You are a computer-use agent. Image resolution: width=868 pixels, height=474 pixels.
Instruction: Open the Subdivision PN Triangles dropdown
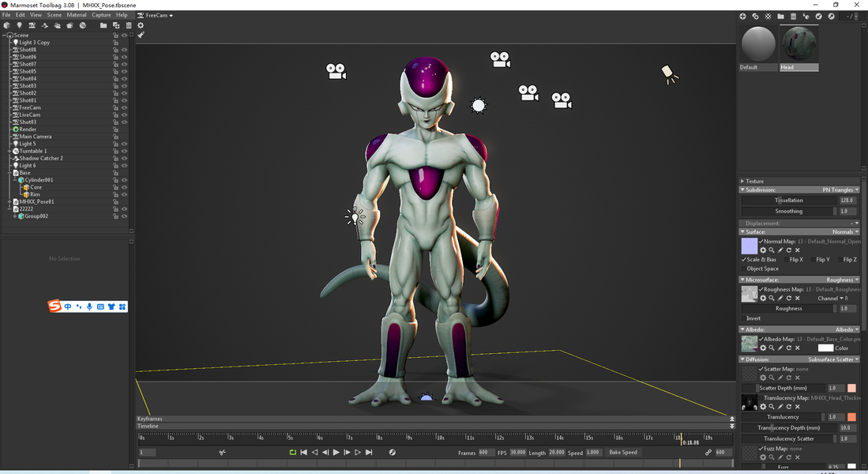click(840, 190)
